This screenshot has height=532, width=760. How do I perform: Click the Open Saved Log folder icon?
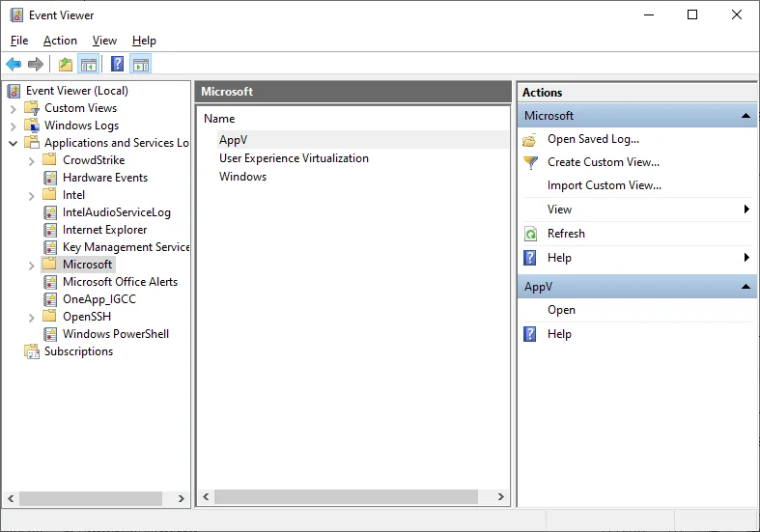(x=530, y=140)
